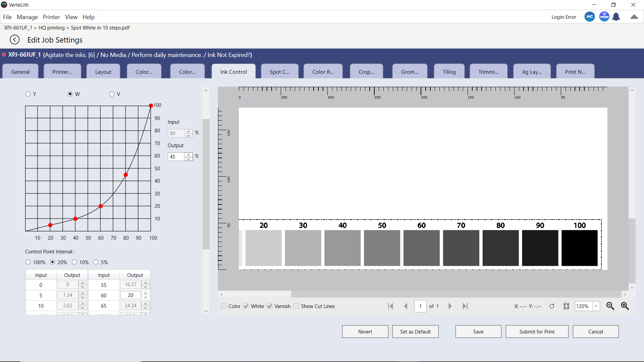Switch to the Layout tab
The image size is (644, 362).
click(103, 72)
